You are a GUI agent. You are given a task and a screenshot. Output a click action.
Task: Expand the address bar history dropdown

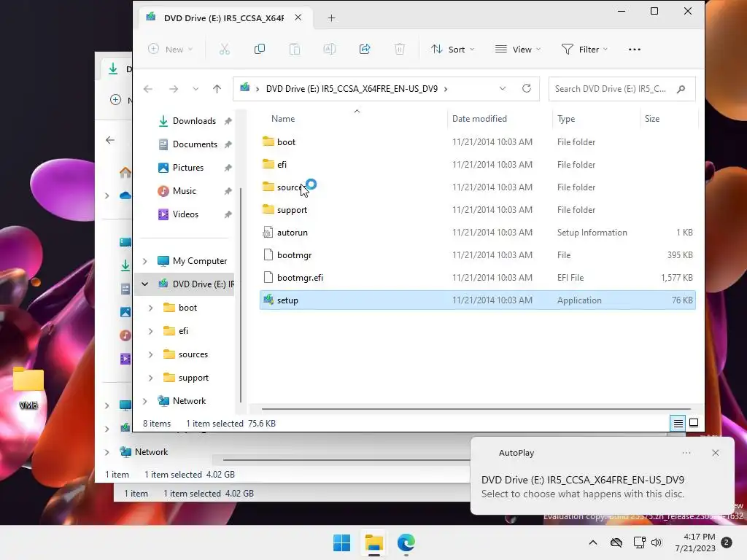point(503,88)
